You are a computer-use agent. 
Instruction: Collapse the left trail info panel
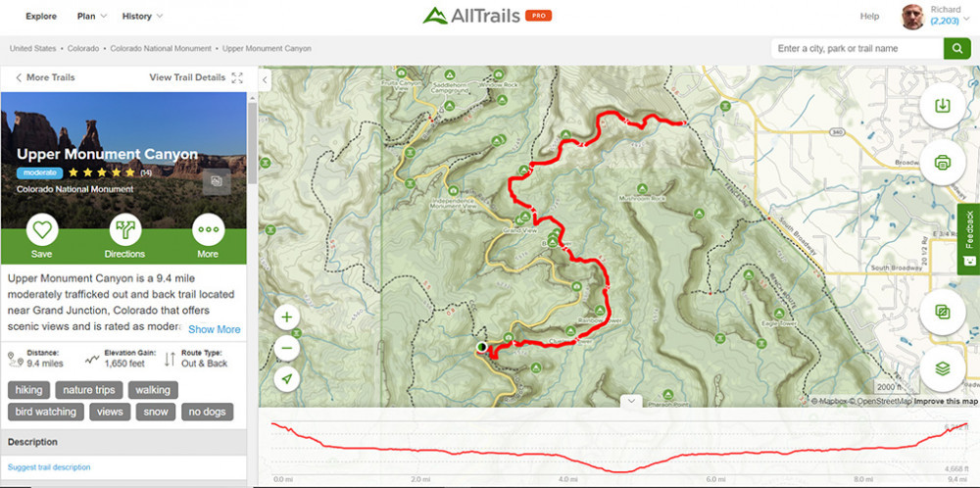click(x=265, y=80)
